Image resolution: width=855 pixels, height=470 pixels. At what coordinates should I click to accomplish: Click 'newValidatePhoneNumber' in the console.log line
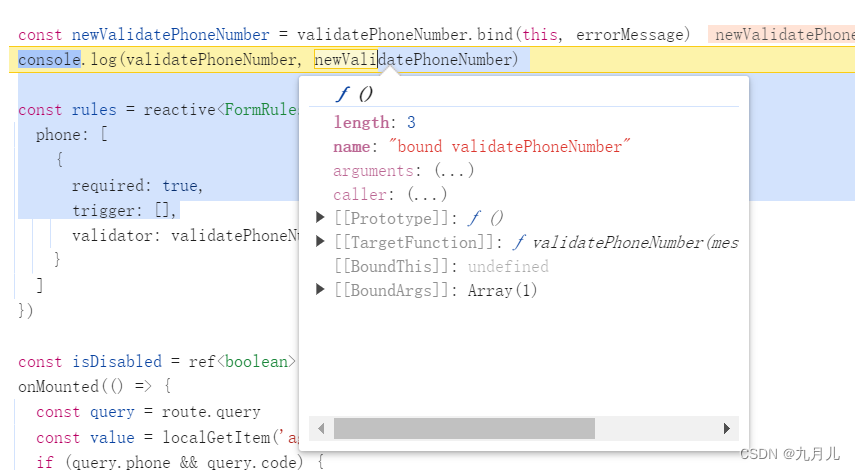[413, 59]
